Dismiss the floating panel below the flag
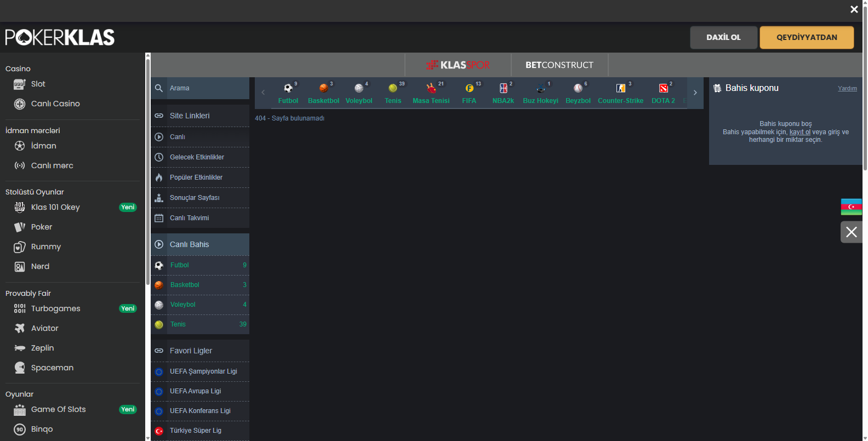 pyautogui.click(x=852, y=232)
